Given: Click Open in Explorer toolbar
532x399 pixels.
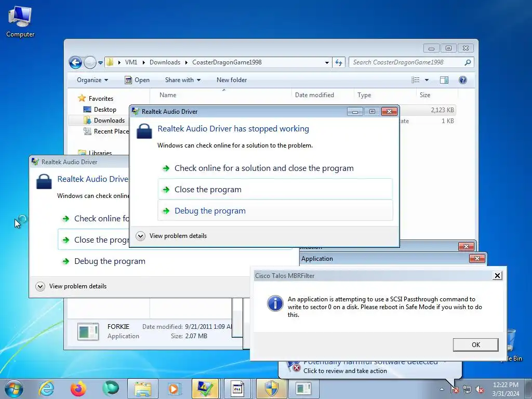Looking at the screenshot, I should tap(137, 80).
